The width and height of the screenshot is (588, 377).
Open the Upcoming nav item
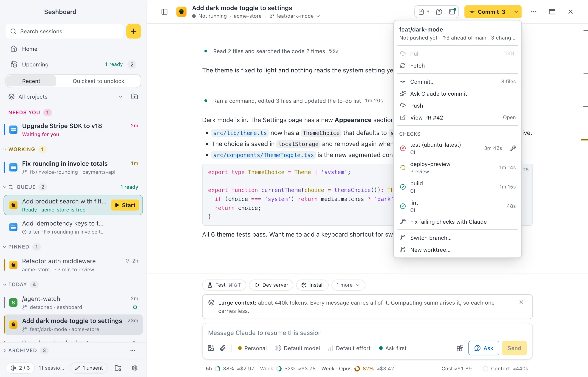pos(73,64)
